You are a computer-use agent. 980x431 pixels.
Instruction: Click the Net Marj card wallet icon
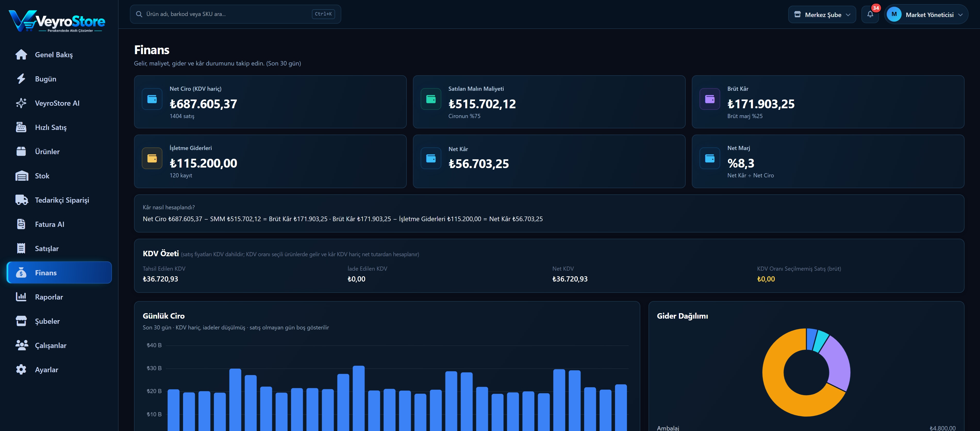pos(710,158)
